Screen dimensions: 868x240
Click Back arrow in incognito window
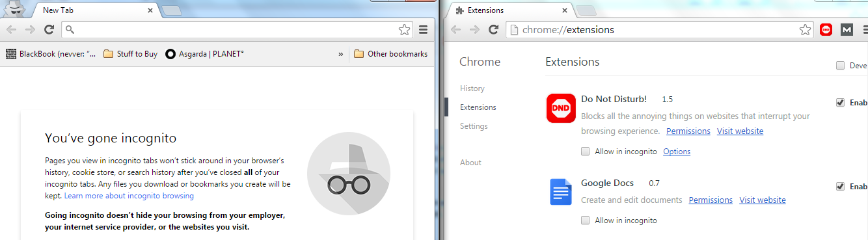click(x=11, y=30)
